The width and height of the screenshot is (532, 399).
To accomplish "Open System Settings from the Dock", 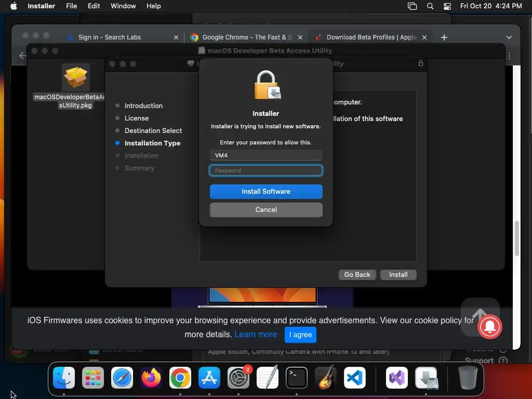I will point(238,378).
